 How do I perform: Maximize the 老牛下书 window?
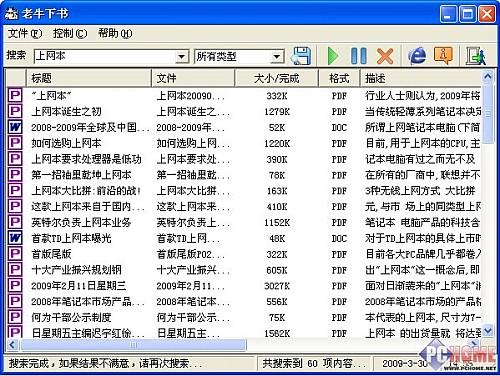(x=467, y=14)
